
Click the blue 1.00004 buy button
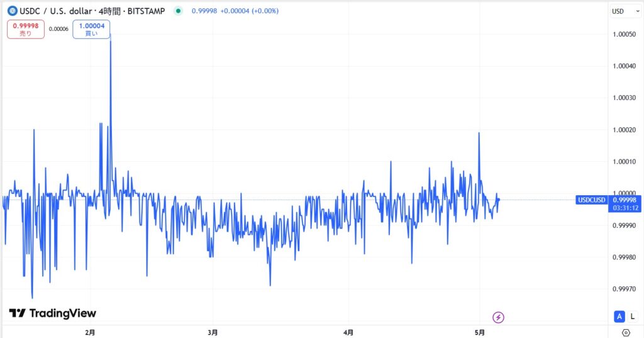(x=91, y=29)
